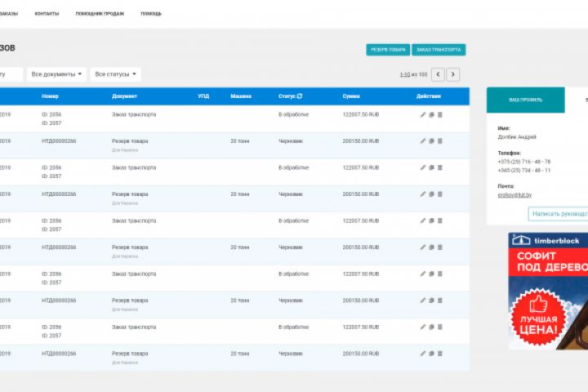Open the Все статусы filter dropdown
The width and height of the screenshot is (588, 392).
tap(115, 74)
